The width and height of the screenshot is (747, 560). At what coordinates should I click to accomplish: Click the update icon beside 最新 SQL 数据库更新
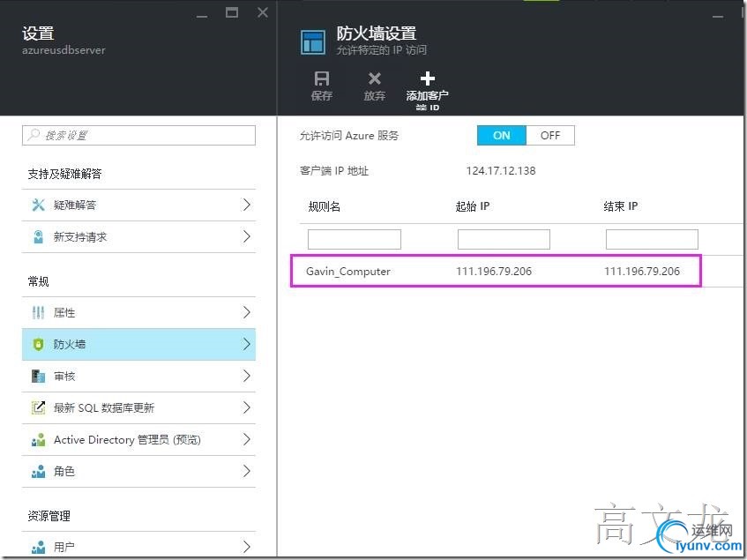(38, 407)
